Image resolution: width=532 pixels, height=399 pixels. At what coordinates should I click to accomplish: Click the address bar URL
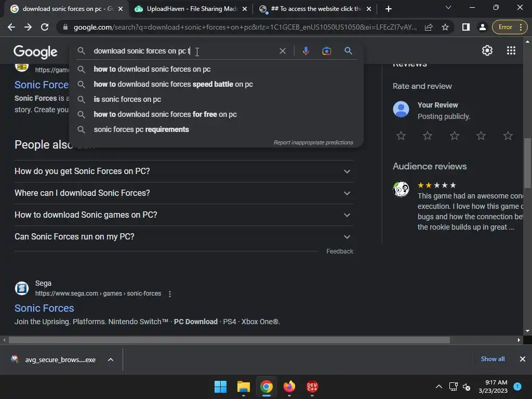tap(245, 27)
